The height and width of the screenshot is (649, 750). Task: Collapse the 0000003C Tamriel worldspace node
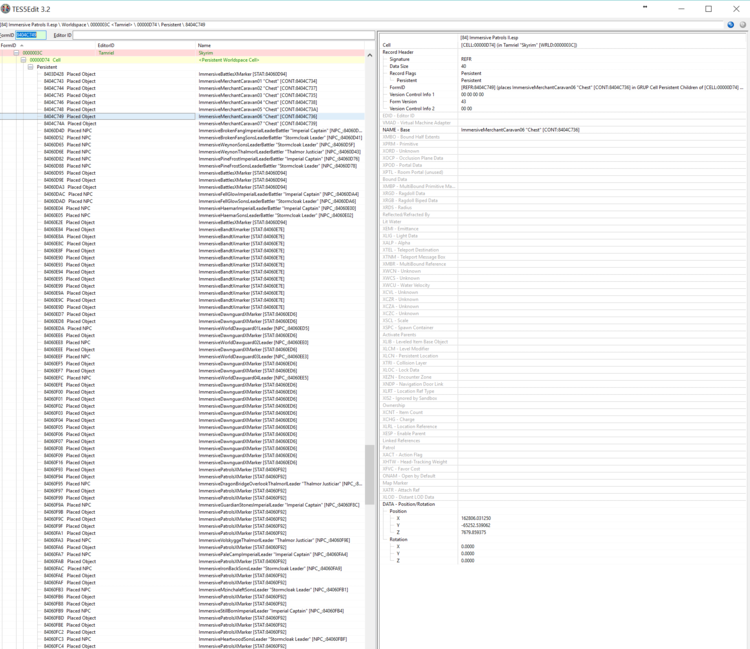[x=16, y=53]
